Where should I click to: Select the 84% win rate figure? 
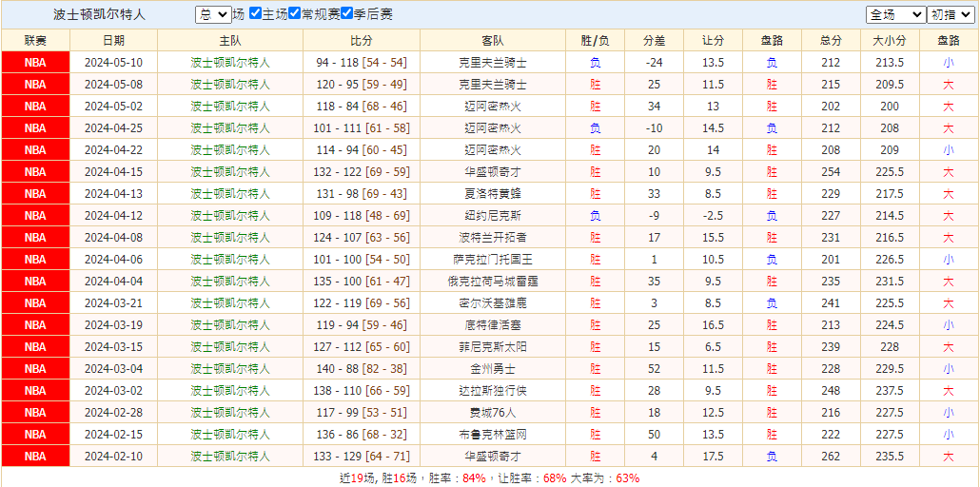[x=475, y=478]
